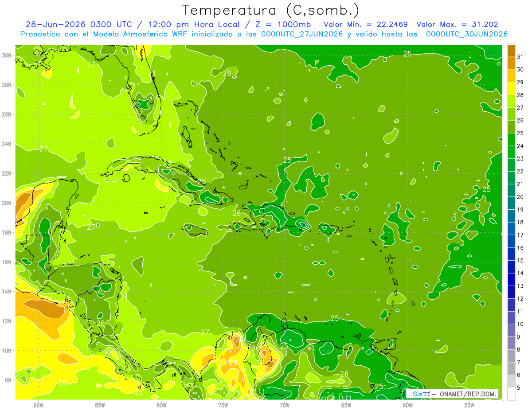Pick the color-scale segment between 9 and 10

point(511,330)
